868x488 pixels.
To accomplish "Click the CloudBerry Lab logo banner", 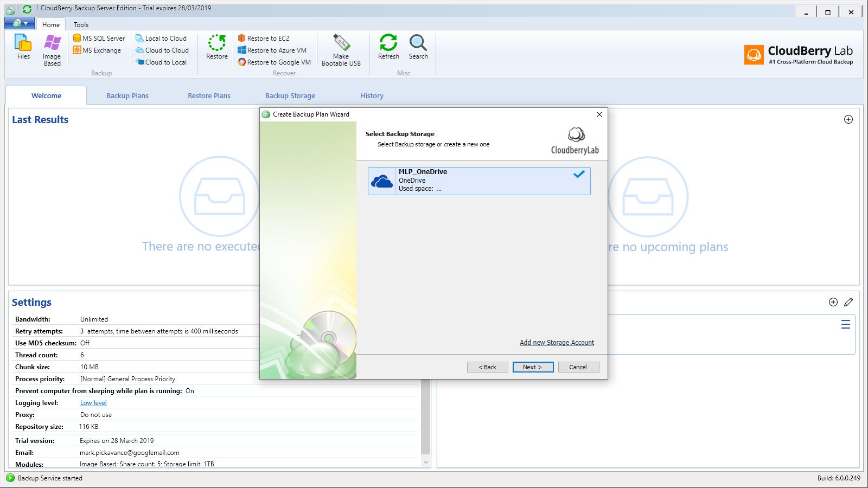I will [x=799, y=55].
